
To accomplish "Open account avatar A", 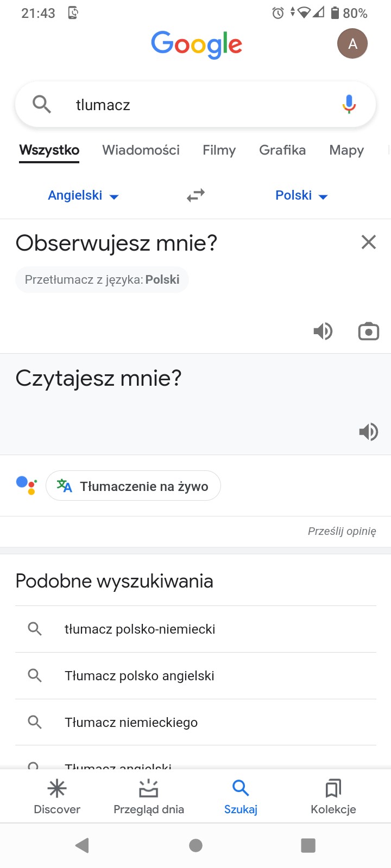I will [x=352, y=44].
